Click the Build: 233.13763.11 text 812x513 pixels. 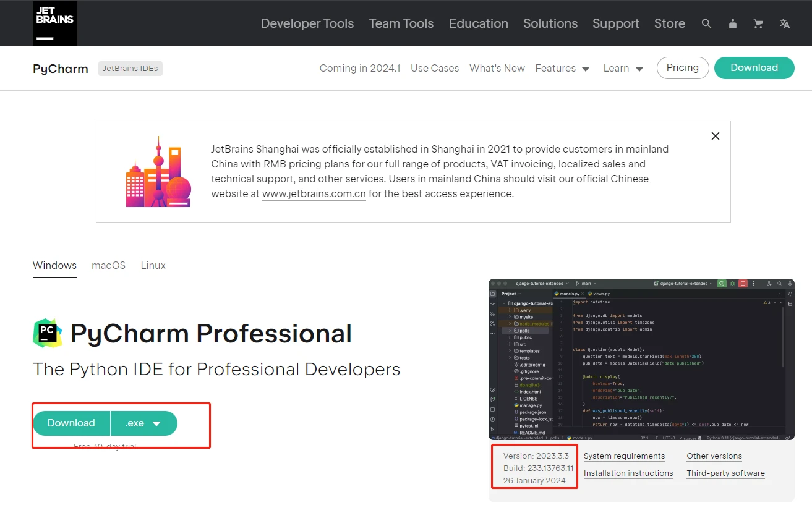click(x=539, y=468)
